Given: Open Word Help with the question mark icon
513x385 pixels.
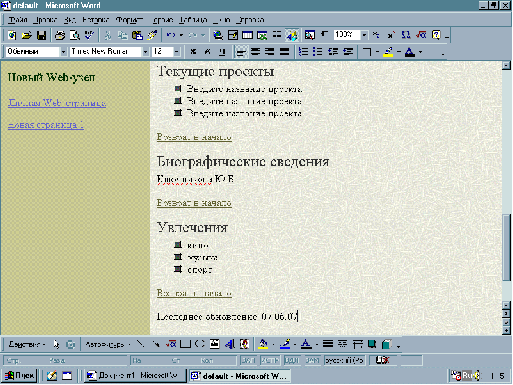Looking at the screenshot, I should (x=436, y=35).
